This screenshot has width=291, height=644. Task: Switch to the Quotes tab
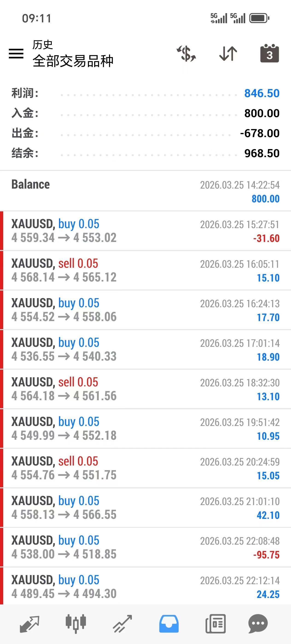coord(29,624)
